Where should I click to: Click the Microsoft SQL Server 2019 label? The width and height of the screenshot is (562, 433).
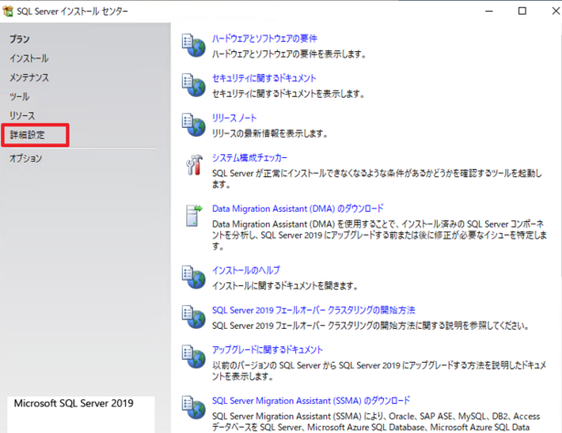[73, 403]
